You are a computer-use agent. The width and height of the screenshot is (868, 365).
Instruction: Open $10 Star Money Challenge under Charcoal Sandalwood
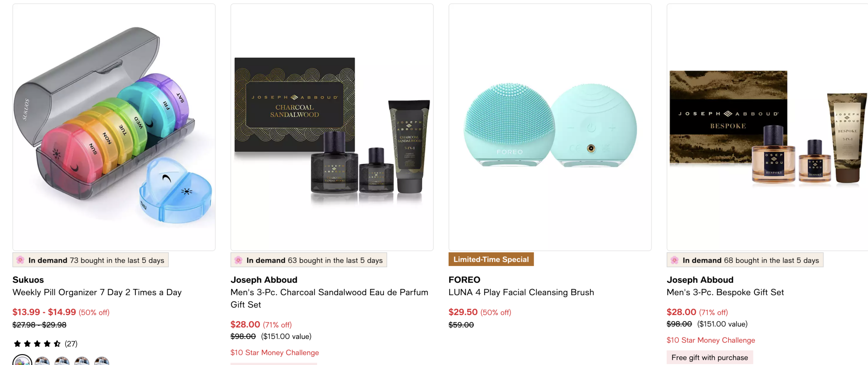275,352
